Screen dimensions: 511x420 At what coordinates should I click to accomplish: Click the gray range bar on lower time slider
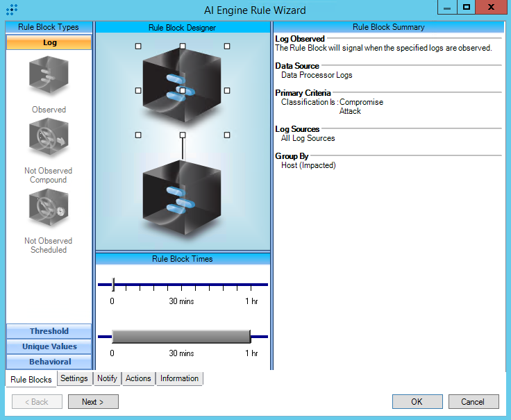tap(181, 337)
